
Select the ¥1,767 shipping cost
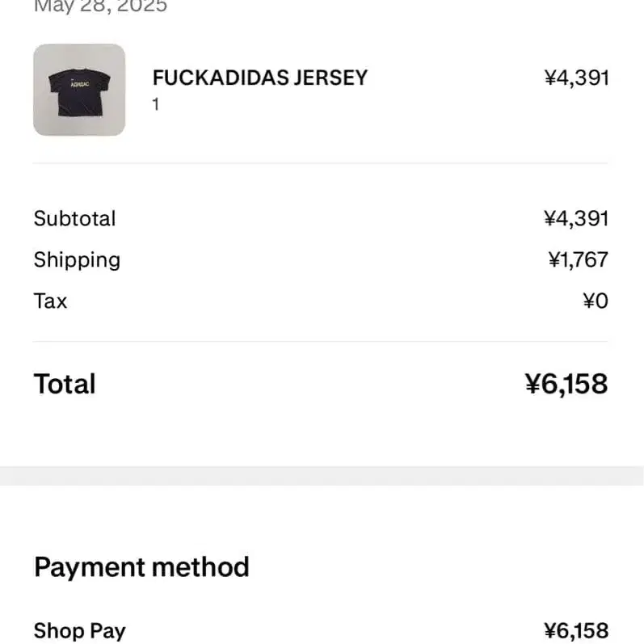(x=578, y=259)
